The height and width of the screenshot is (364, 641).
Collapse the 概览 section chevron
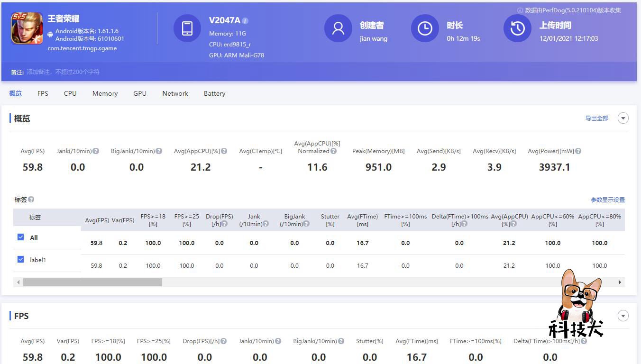pyautogui.click(x=623, y=118)
